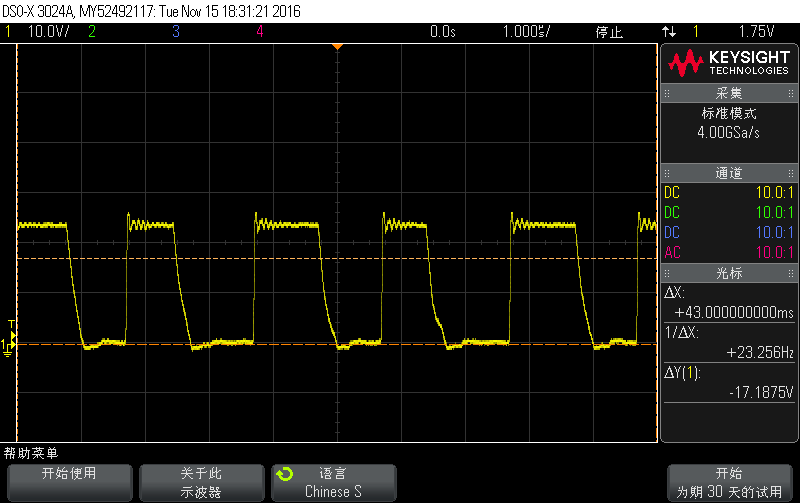This screenshot has height=503, width=800.
Task: Click the Keysight logo waveform icon
Action: click(686, 63)
